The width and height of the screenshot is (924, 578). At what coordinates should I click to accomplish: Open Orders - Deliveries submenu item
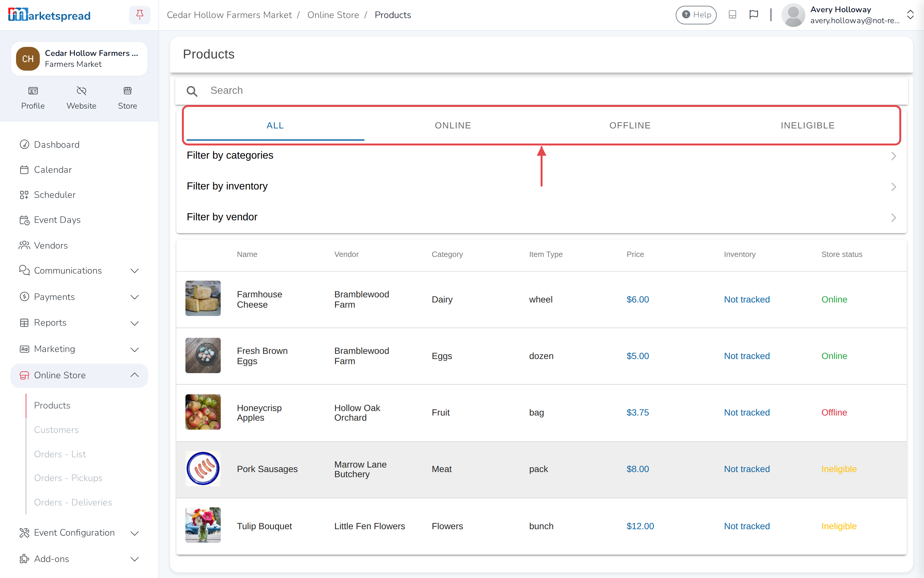[x=73, y=502]
